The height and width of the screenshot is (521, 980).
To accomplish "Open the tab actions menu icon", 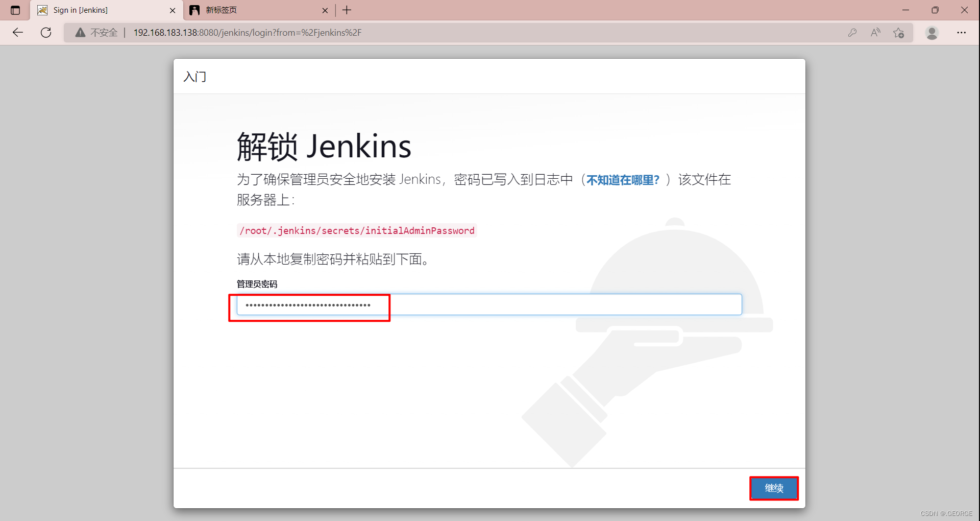I will click(x=15, y=10).
